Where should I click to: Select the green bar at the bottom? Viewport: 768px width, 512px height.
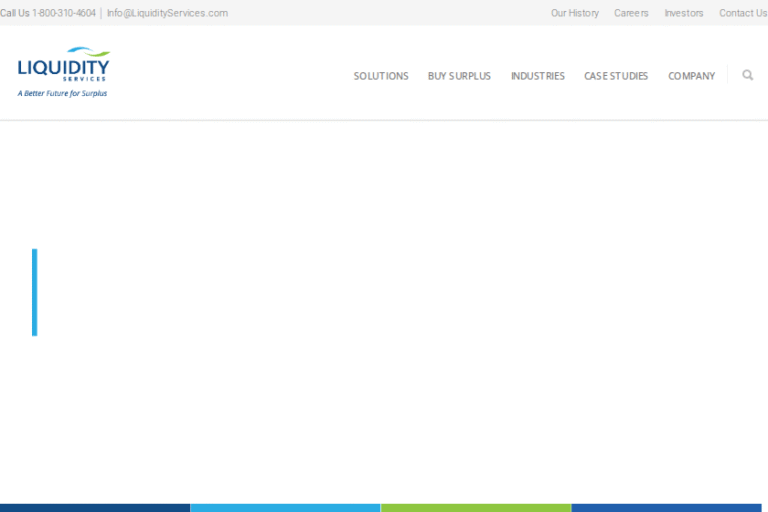pos(476,507)
